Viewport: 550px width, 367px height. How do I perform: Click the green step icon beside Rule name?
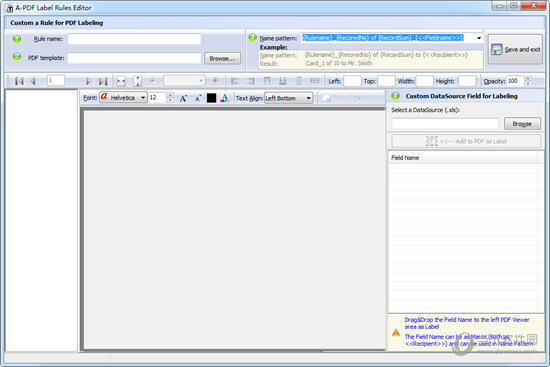[17, 39]
